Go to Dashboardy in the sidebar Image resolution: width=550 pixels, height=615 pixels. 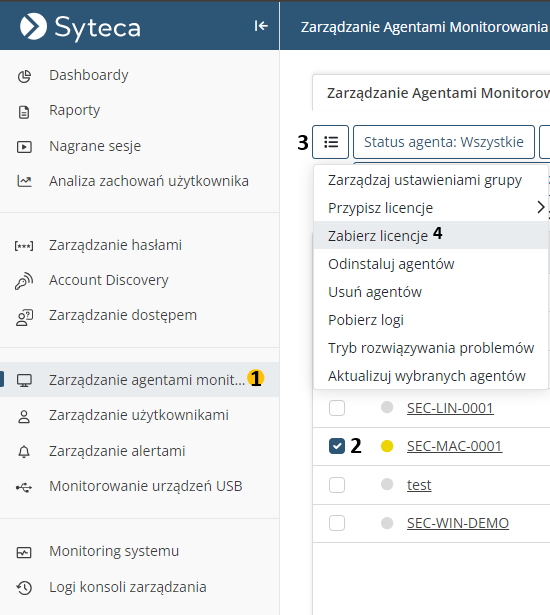tap(89, 75)
